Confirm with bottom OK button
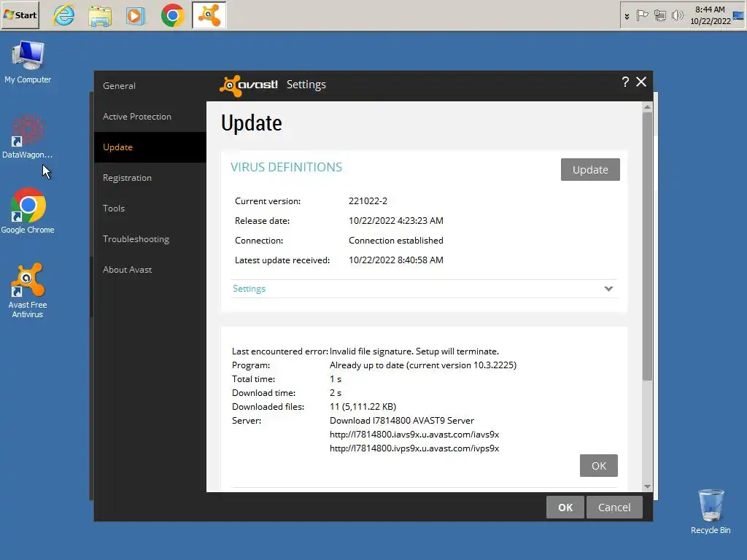747x560 pixels. pos(565,507)
